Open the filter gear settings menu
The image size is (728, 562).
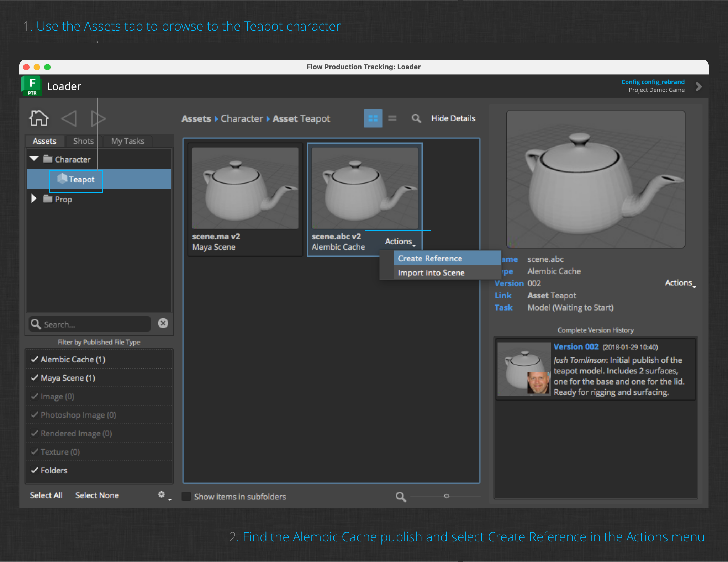point(162,495)
